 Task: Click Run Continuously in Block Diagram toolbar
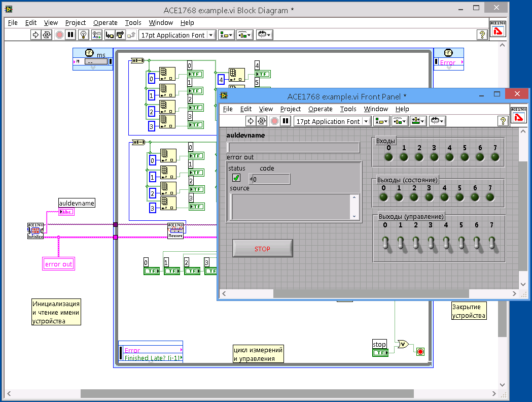coord(47,35)
